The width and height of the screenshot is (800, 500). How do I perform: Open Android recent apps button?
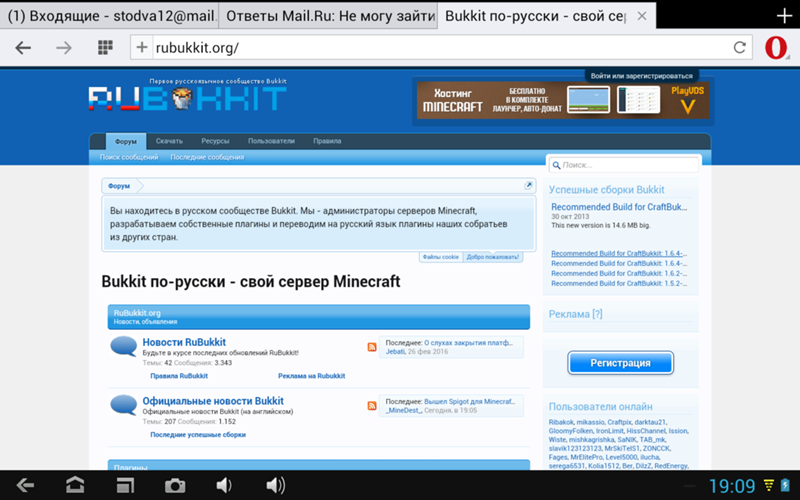125,485
